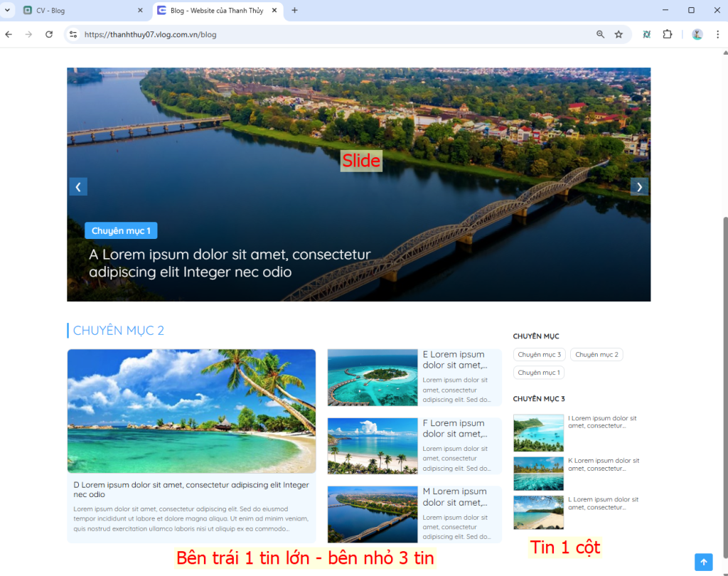
Task: Click the page vertical scrollbar thumb
Action: (x=725, y=387)
